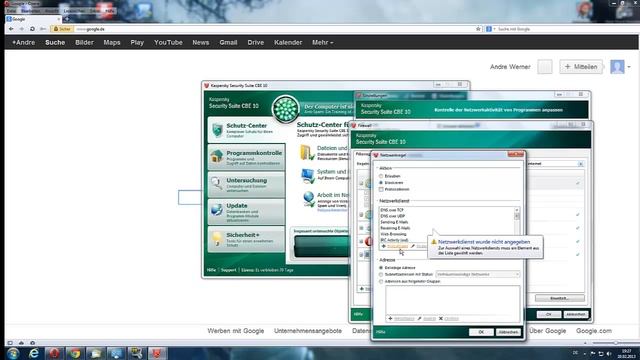The image size is (640, 360).
Task: Open Update globe icon in Kaspersky sidebar
Action: point(217,210)
